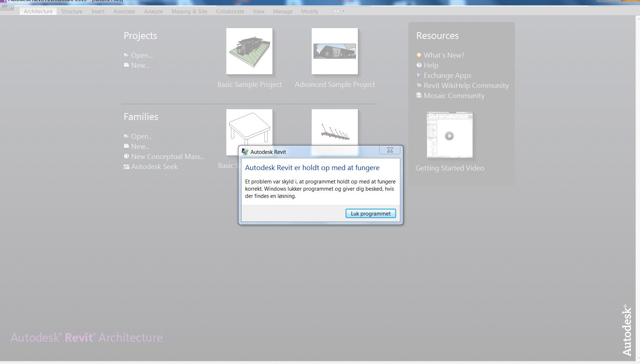This screenshot has width=640, height=364.
Task: Click the Help question mark icon
Action: (419, 65)
